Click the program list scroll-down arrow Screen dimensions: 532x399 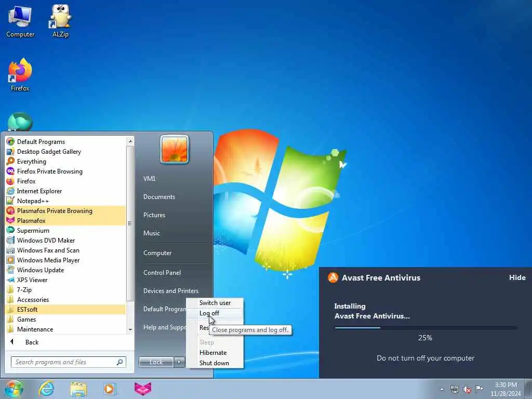130,329
